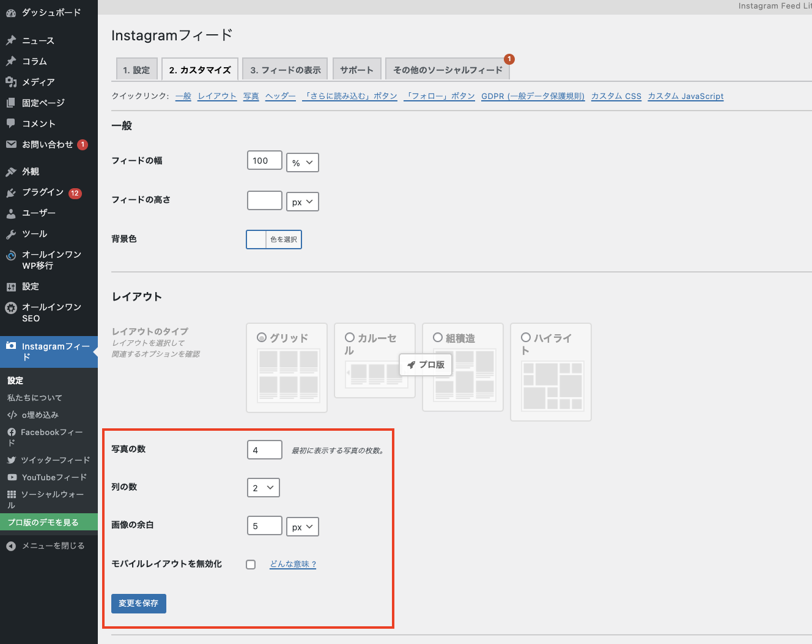Screen dimensions: 812x644
Task: Click the 画像の余白 value input field
Action: pyautogui.click(x=265, y=525)
